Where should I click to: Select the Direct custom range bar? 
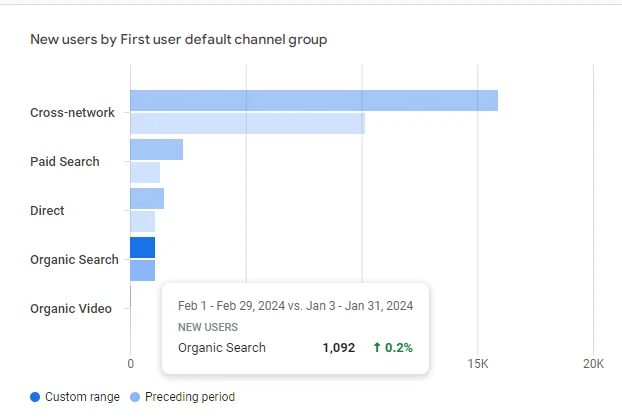pos(147,199)
